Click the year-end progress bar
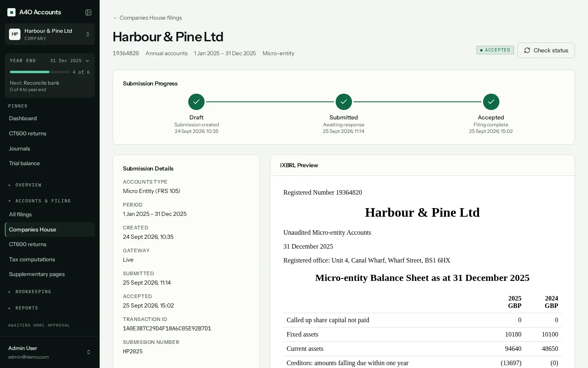This screenshot has height=368, width=588. (x=40, y=72)
